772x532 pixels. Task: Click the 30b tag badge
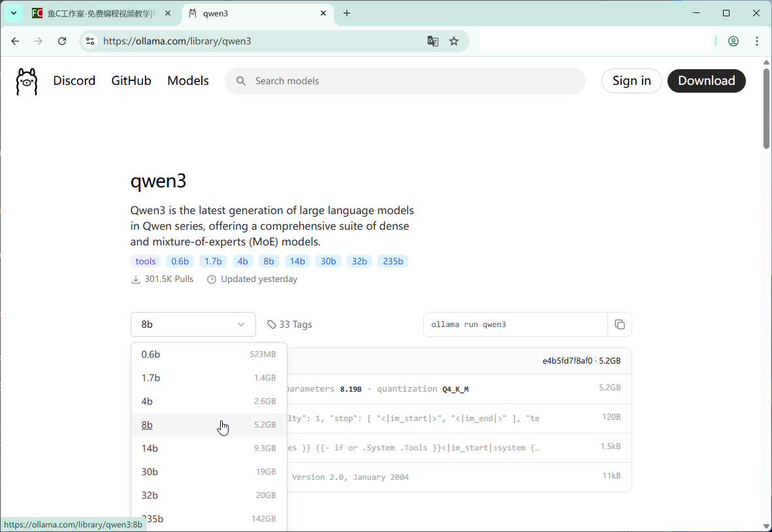coord(329,261)
